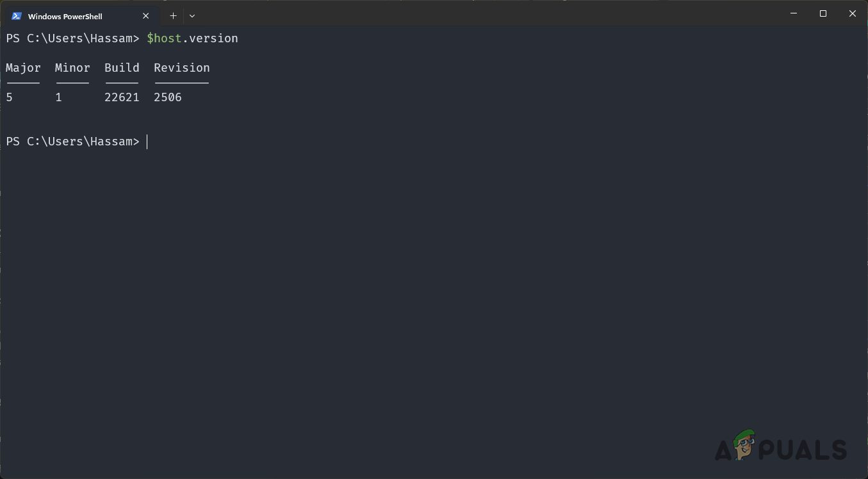Screen dimensions: 868x479
Task: Click the Build column header
Action: (x=122, y=67)
